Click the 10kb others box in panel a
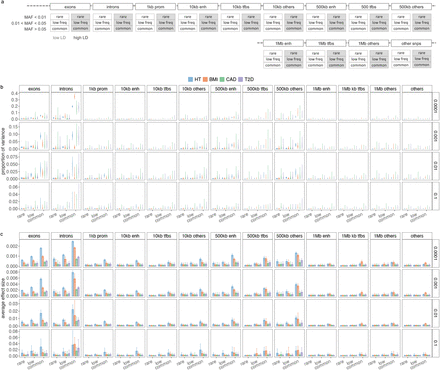440x370 pixels. [283, 7]
